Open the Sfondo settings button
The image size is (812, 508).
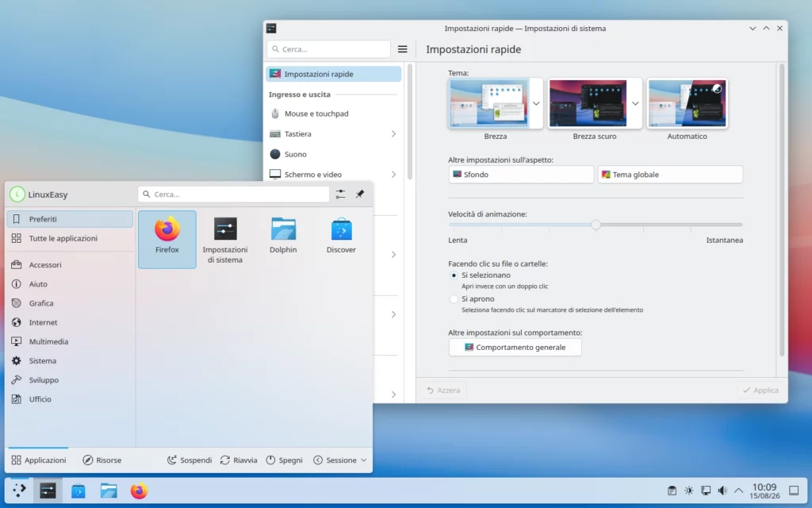pos(521,175)
